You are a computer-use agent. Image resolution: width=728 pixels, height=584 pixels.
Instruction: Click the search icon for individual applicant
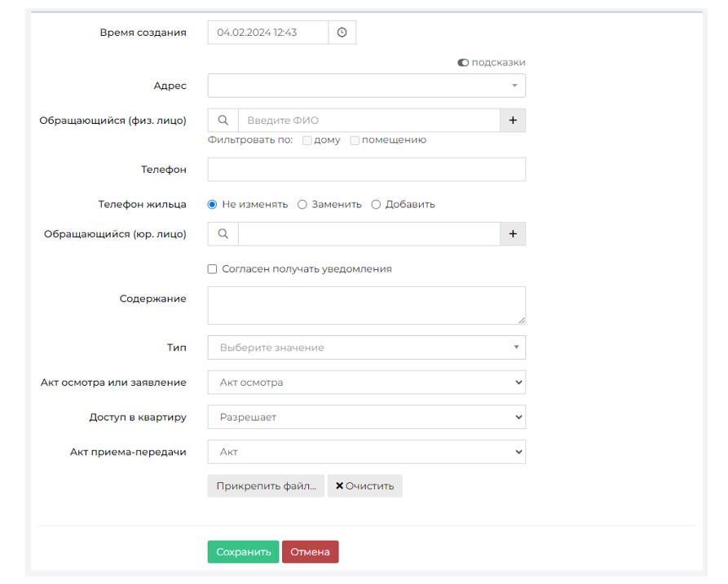223,121
